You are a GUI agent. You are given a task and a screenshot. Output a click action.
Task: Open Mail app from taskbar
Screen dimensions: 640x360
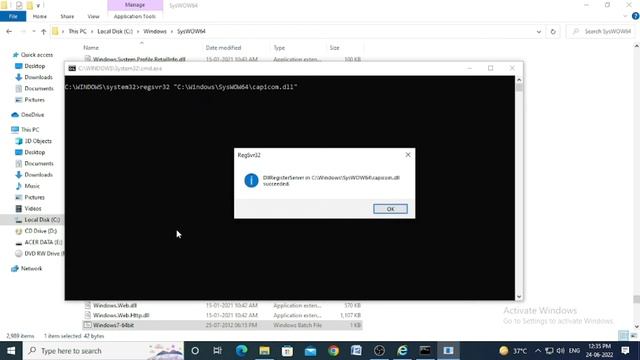point(310,351)
